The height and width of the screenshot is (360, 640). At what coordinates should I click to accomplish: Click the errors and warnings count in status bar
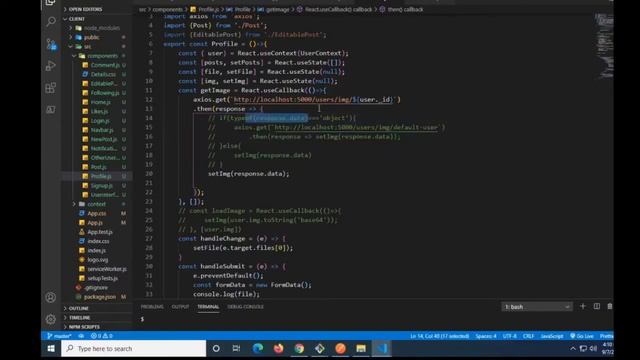coord(102,336)
